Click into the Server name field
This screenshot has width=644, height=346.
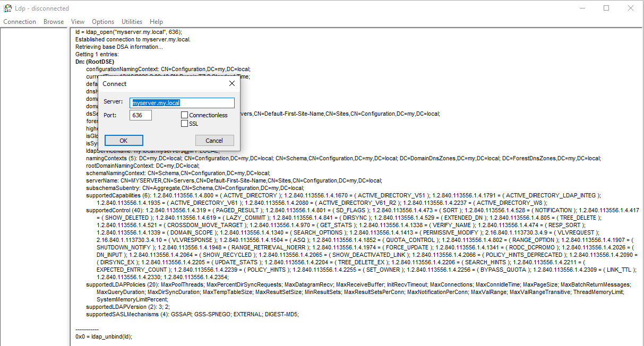(x=183, y=103)
